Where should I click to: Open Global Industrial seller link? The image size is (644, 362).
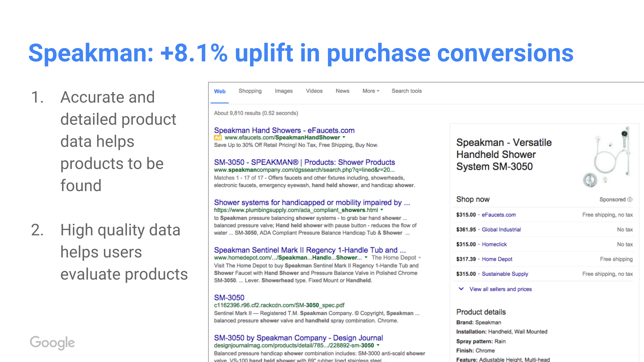[501, 229]
